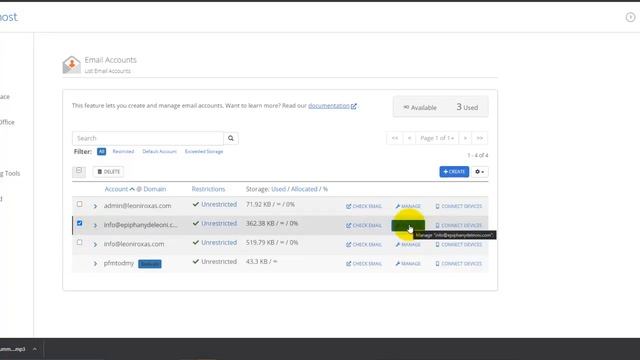This screenshot has width=640, height=360.
Task: Sort by Restrictions column header
Action: click(208, 189)
